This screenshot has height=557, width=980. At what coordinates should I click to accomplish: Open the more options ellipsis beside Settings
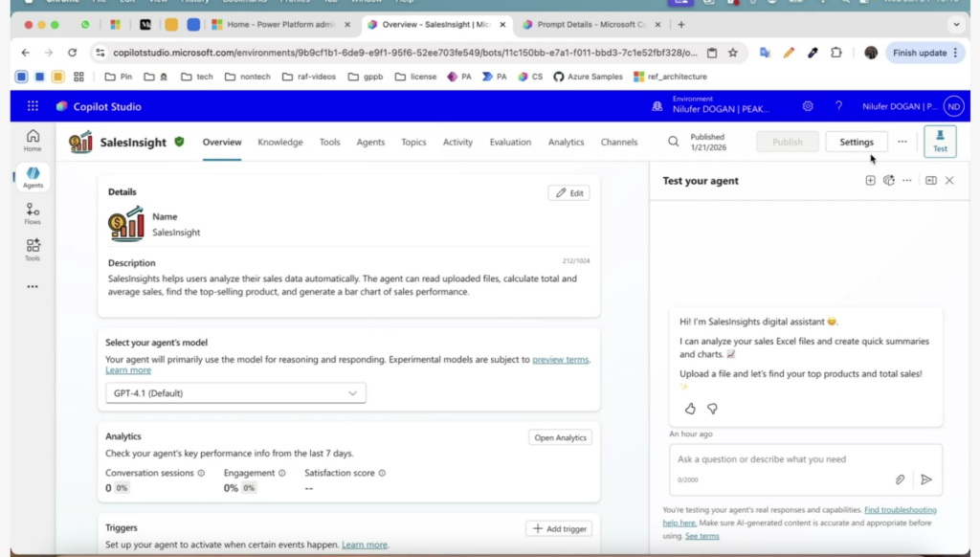click(x=902, y=142)
